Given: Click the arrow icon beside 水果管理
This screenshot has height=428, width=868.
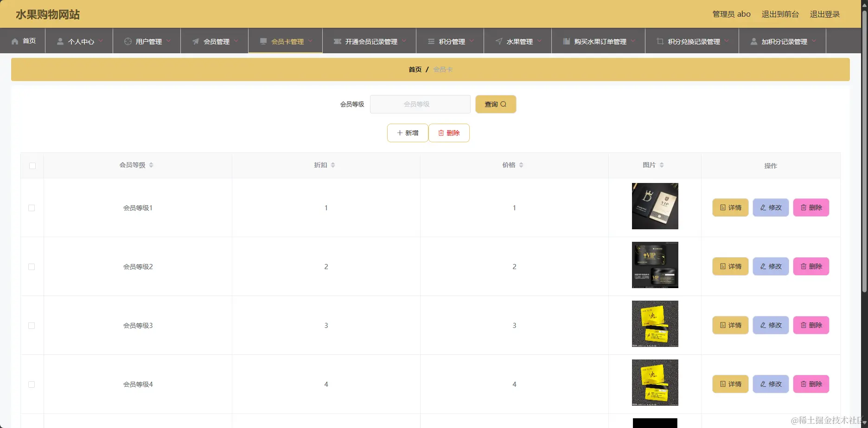Looking at the screenshot, I should tap(499, 41).
